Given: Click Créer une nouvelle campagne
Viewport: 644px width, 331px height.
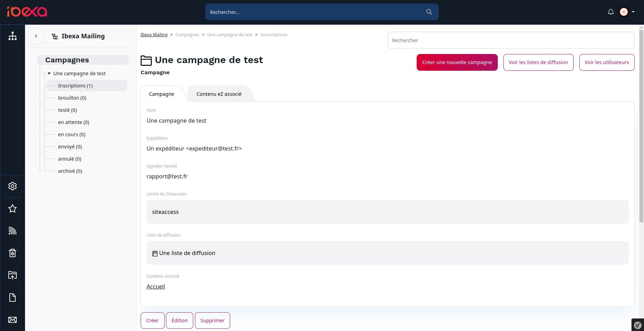Looking at the screenshot, I should 457,62.
